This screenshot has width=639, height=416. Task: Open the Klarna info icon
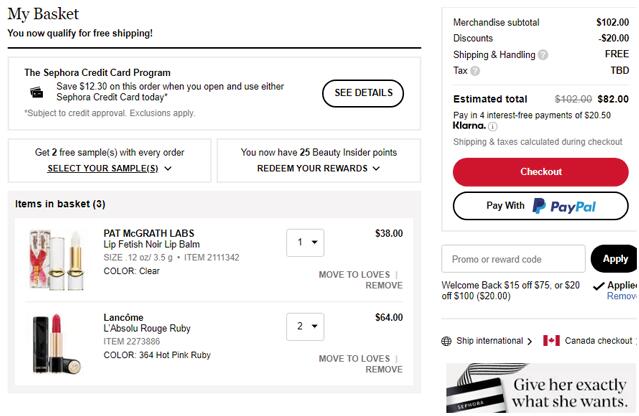point(492,126)
